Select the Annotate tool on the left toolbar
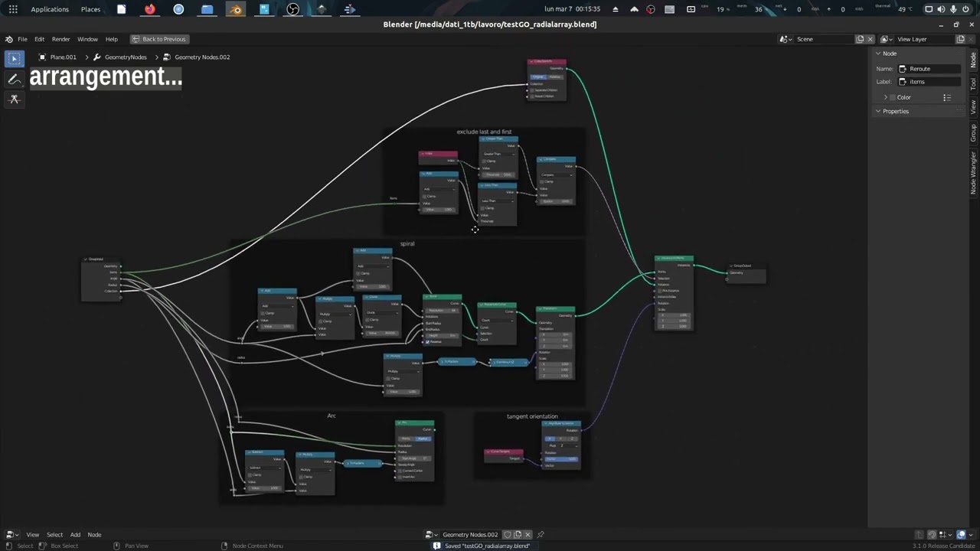980x551 pixels. [14, 79]
